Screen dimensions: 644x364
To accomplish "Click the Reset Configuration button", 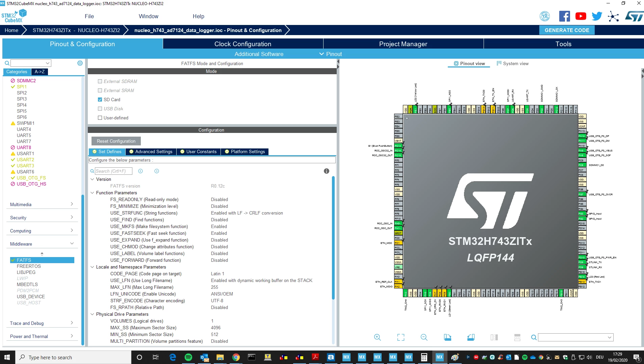I will pyautogui.click(x=116, y=141).
